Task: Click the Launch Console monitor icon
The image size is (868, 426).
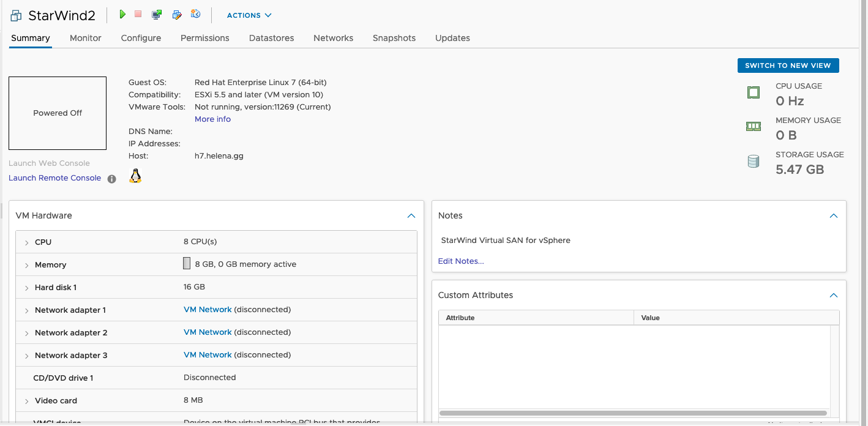Action: coord(157,15)
